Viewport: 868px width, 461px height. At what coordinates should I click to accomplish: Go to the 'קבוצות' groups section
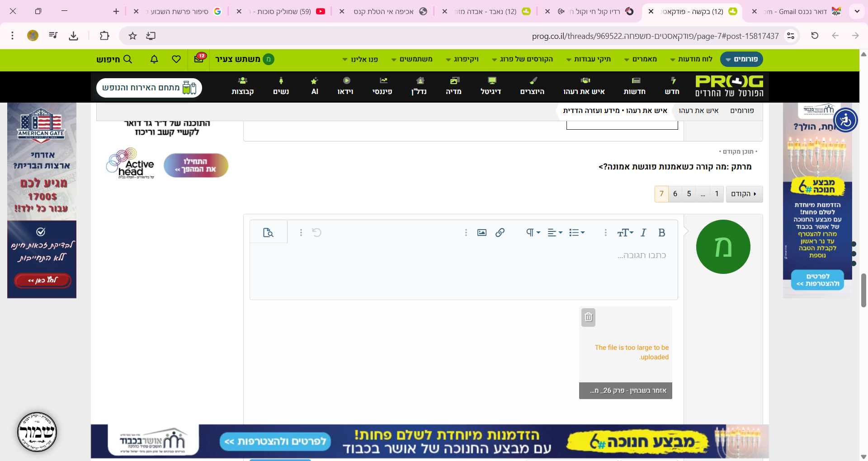243,86
